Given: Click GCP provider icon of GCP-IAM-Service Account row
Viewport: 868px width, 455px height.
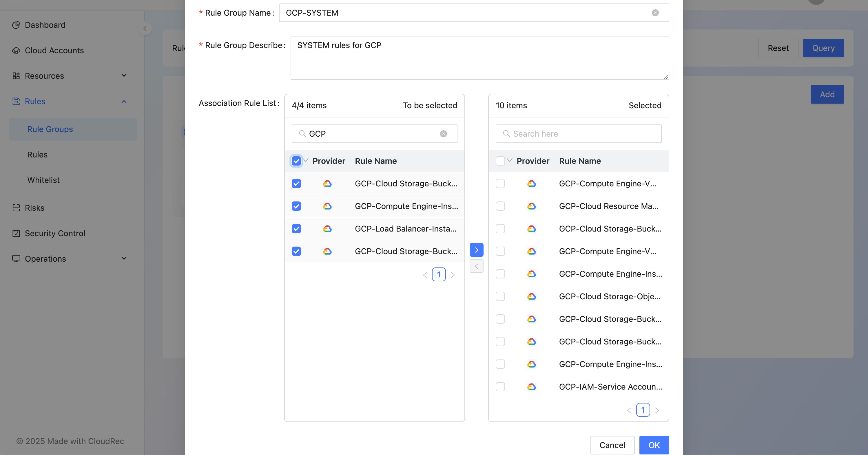Looking at the screenshot, I should pyautogui.click(x=531, y=387).
